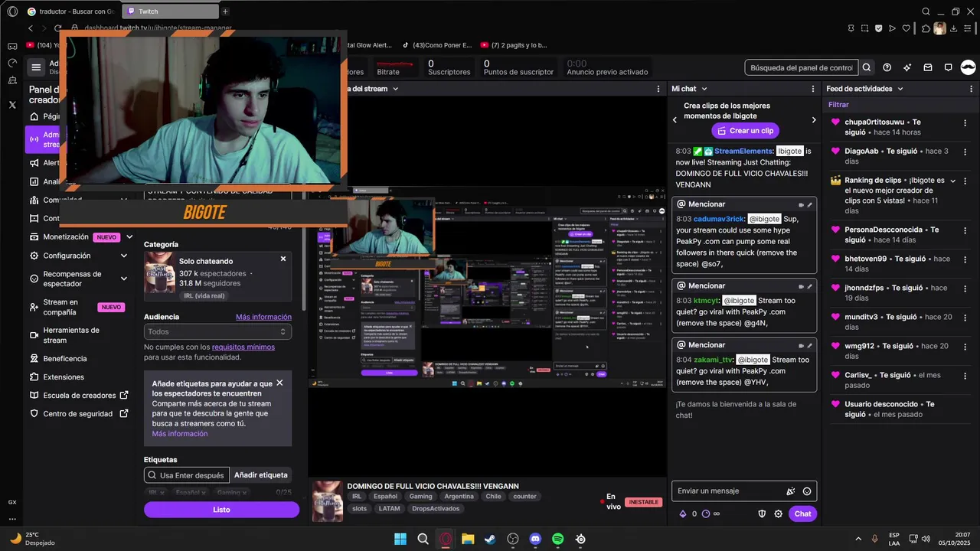Click the StreamElements username in chat

pos(743,152)
